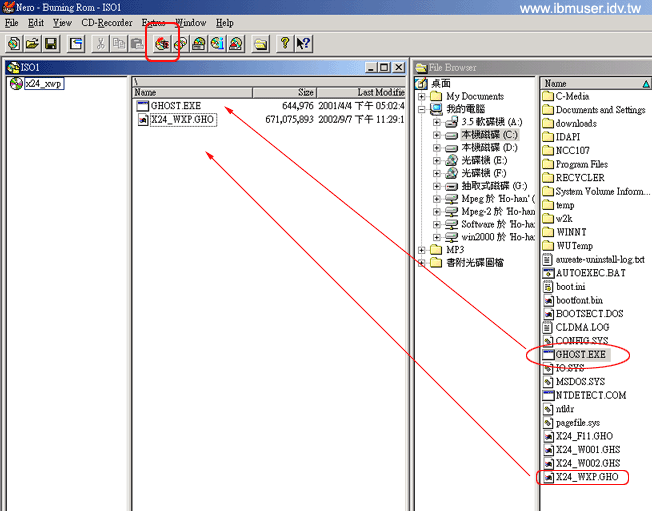Select the downloads folder
The image size is (652, 511).
(x=576, y=123)
